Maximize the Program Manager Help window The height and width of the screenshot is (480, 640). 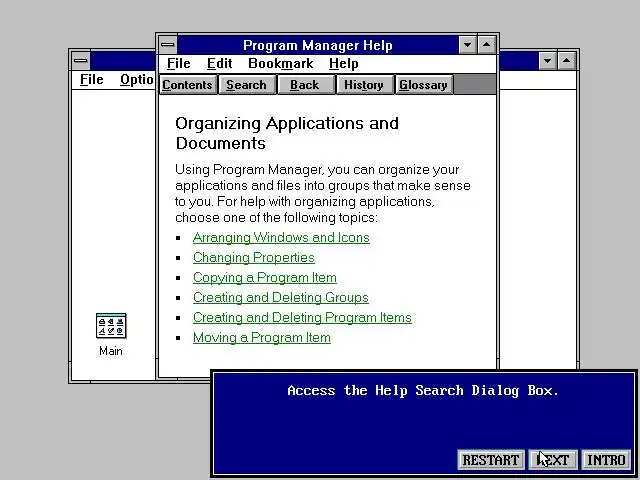[x=486, y=45]
